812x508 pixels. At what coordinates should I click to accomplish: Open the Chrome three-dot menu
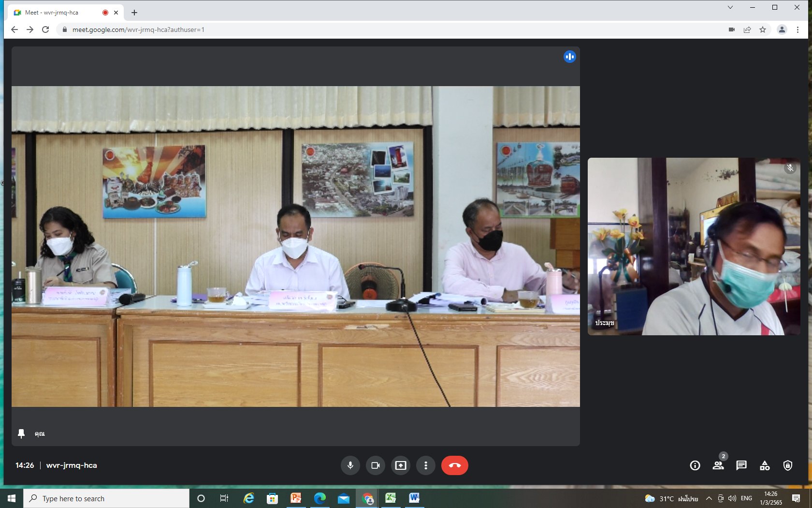click(x=797, y=30)
